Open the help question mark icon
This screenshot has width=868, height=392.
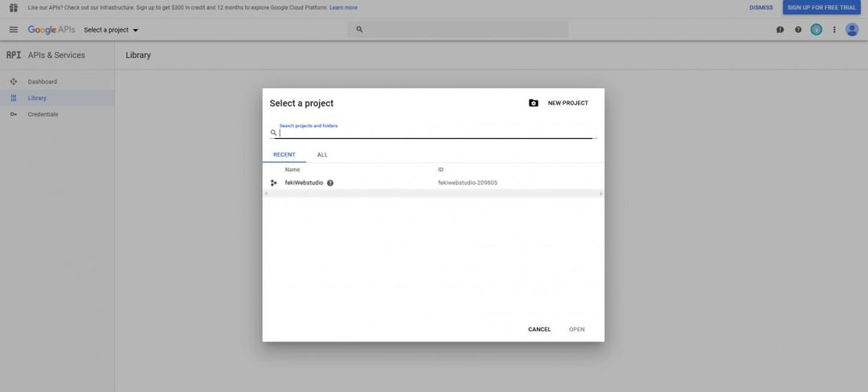798,30
